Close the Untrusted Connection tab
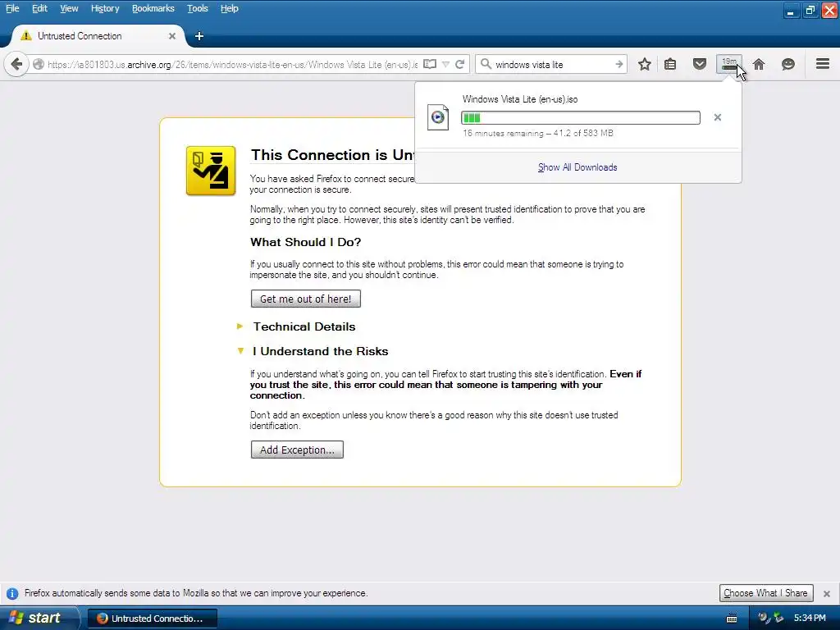This screenshot has width=840, height=630. tap(172, 36)
